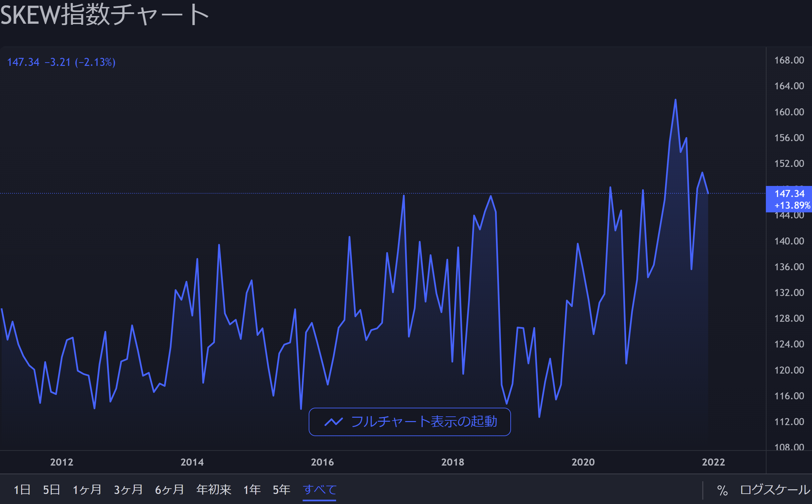Click the 2020 time axis label

click(583, 462)
